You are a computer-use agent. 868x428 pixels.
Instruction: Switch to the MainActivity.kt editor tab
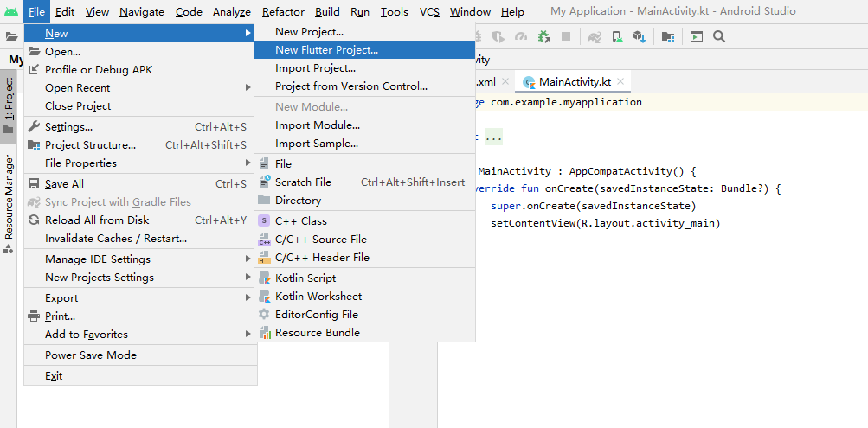(574, 82)
